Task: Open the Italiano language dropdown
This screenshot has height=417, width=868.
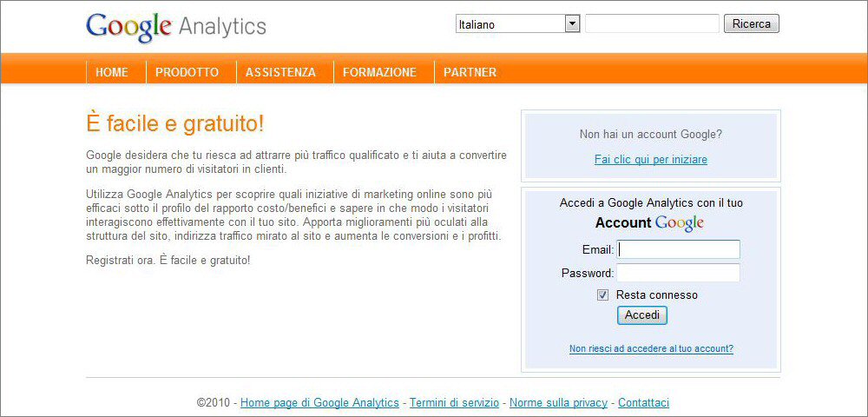Action: (x=517, y=24)
